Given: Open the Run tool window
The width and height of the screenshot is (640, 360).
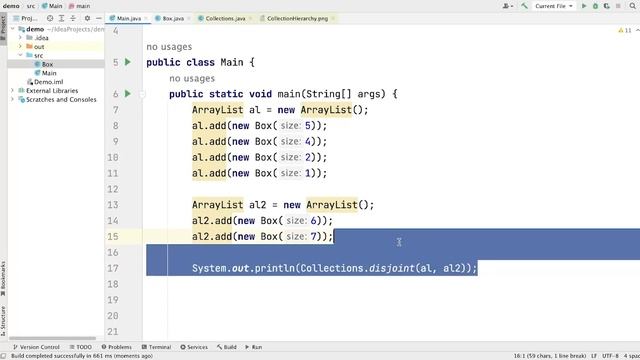Looking at the screenshot, I should (253, 347).
